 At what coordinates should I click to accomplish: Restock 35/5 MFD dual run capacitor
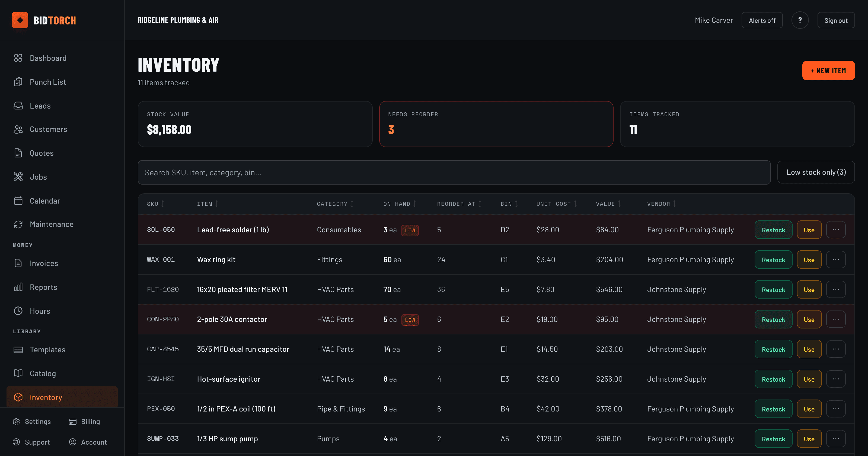tap(773, 349)
